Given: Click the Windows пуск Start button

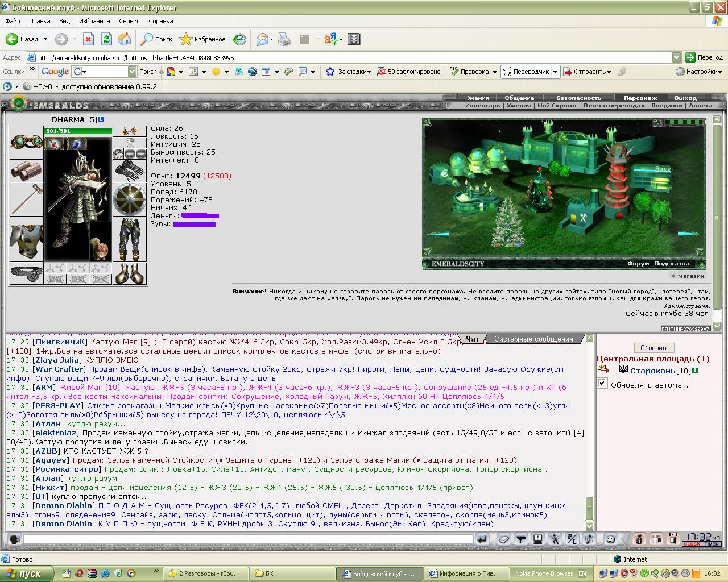Looking at the screenshot, I should 27,573.
